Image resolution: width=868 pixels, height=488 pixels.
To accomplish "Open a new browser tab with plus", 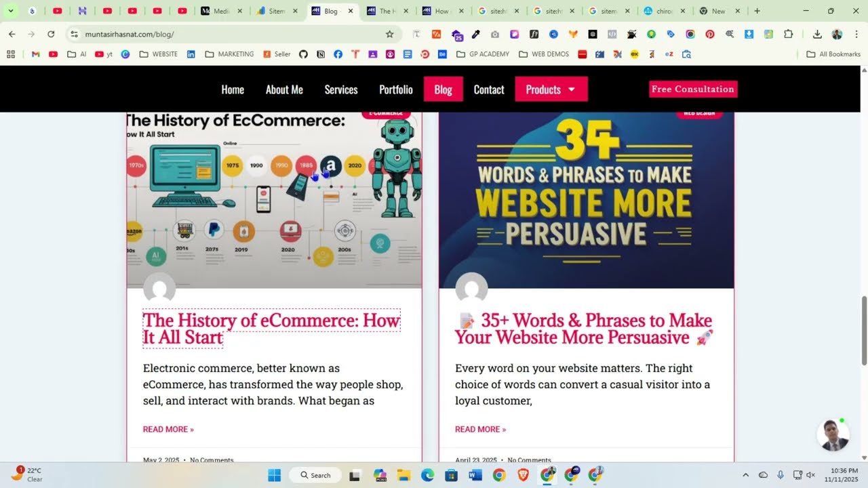I will (x=757, y=11).
